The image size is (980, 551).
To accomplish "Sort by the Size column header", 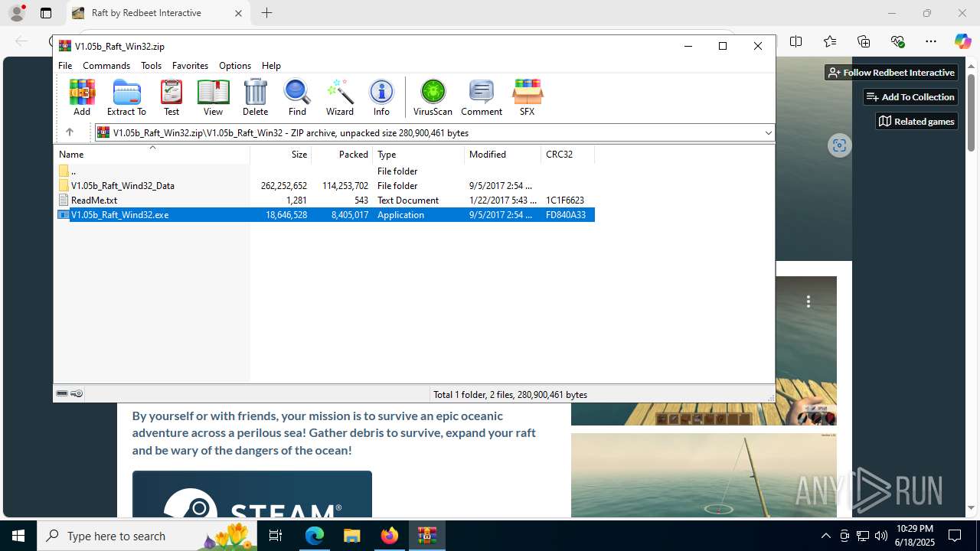I will pos(280,154).
